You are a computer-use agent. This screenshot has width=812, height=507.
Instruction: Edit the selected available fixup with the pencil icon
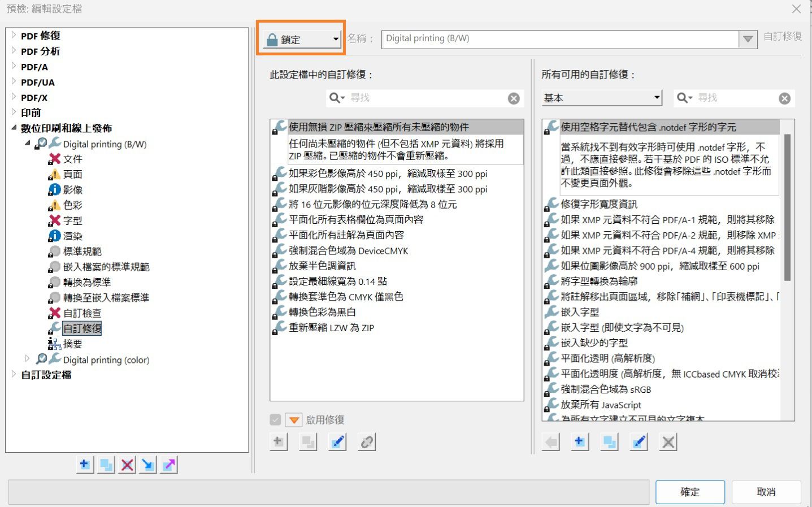coord(639,441)
